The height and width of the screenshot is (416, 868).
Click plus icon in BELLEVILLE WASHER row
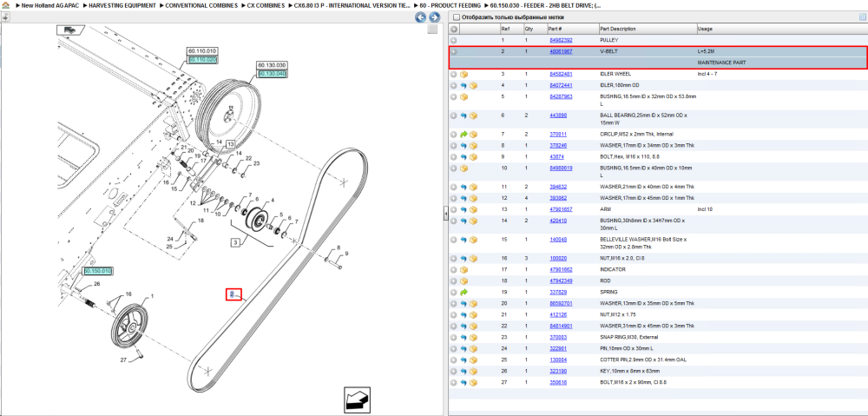(453, 240)
